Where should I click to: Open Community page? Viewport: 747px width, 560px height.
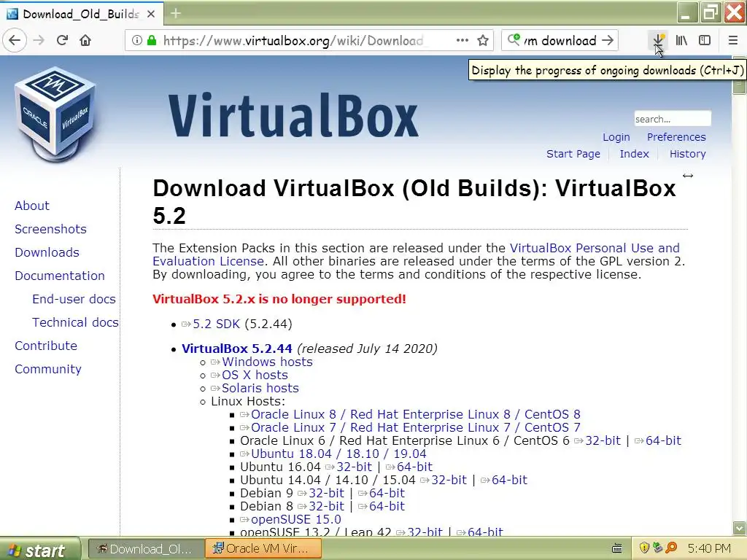click(x=47, y=369)
